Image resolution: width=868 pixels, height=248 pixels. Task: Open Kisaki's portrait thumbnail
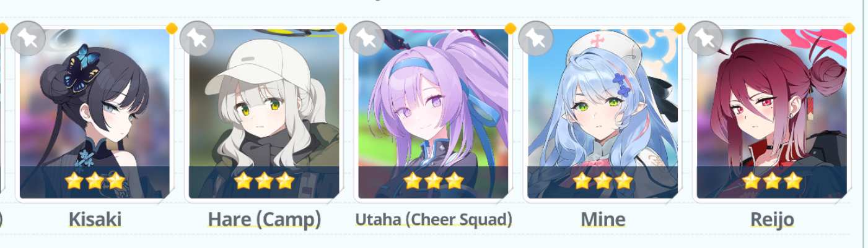95,114
